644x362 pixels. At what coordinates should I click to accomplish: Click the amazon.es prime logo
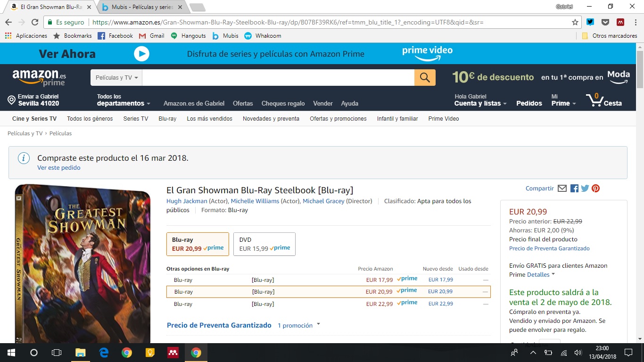(x=39, y=78)
